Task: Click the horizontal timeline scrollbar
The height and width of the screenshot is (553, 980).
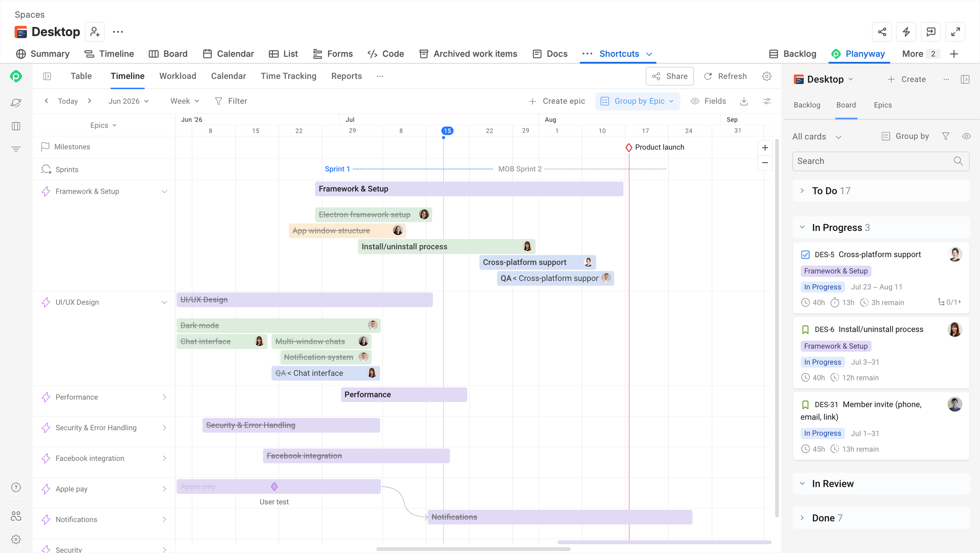Action: [473, 549]
